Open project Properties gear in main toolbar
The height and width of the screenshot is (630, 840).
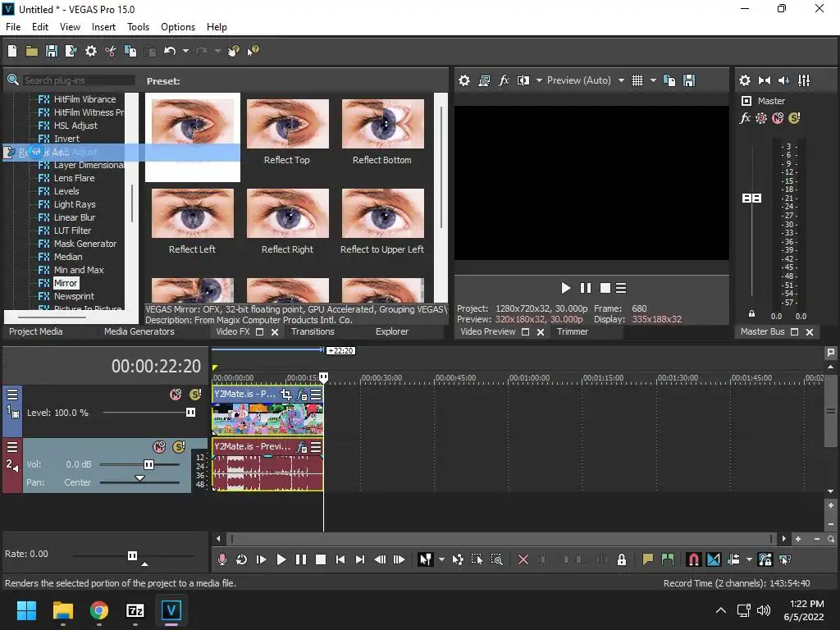pos(91,51)
